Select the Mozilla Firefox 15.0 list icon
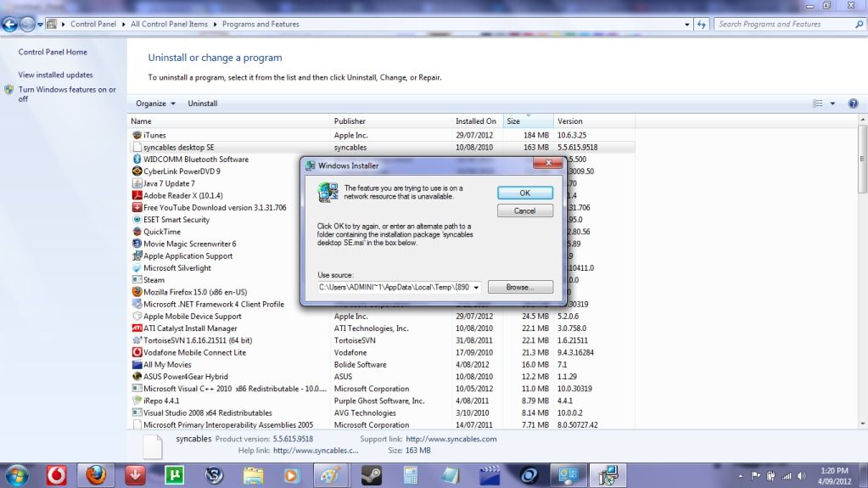 click(x=137, y=292)
